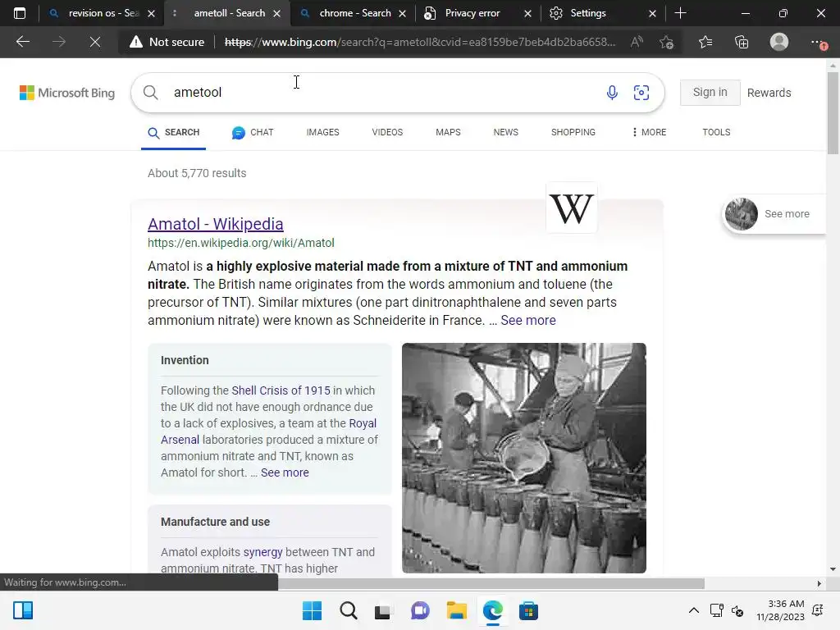Open a new browser tab with plus
Image resolution: width=840 pixels, height=630 pixels.
pos(680,13)
